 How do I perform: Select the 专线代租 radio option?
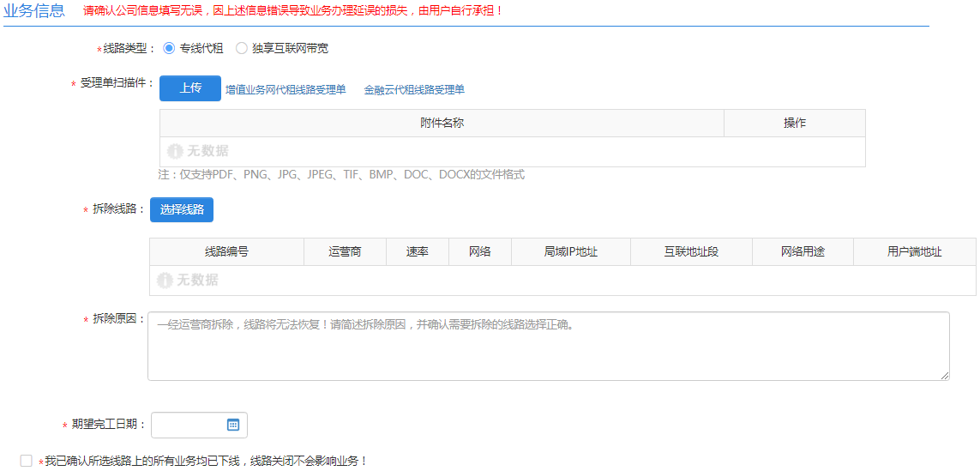[169, 48]
